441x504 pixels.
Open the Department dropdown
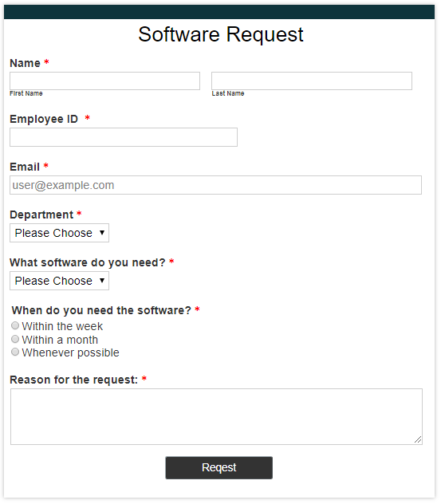(x=60, y=233)
